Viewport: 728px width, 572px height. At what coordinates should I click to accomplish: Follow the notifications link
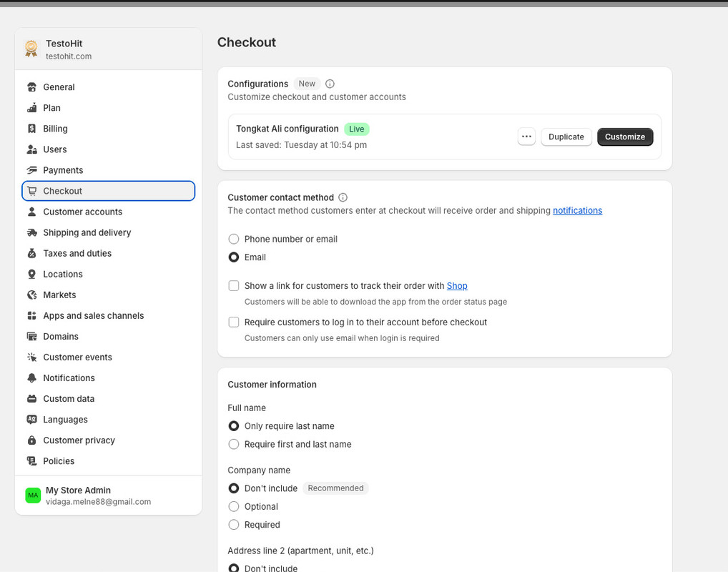(577, 210)
